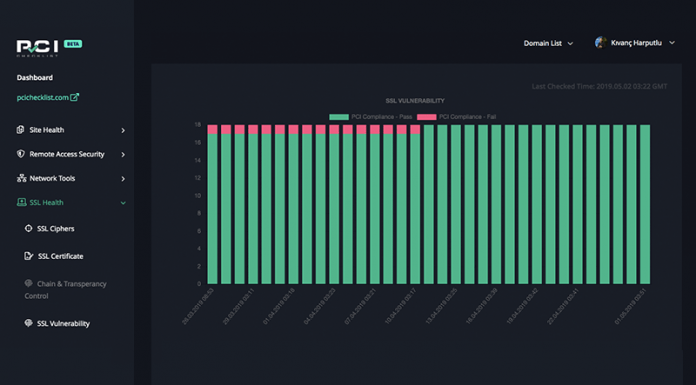Toggle PCI Compliance - Fail legend series
Image resolution: width=696 pixels, height=385 pixels.
tap(456, 117)
